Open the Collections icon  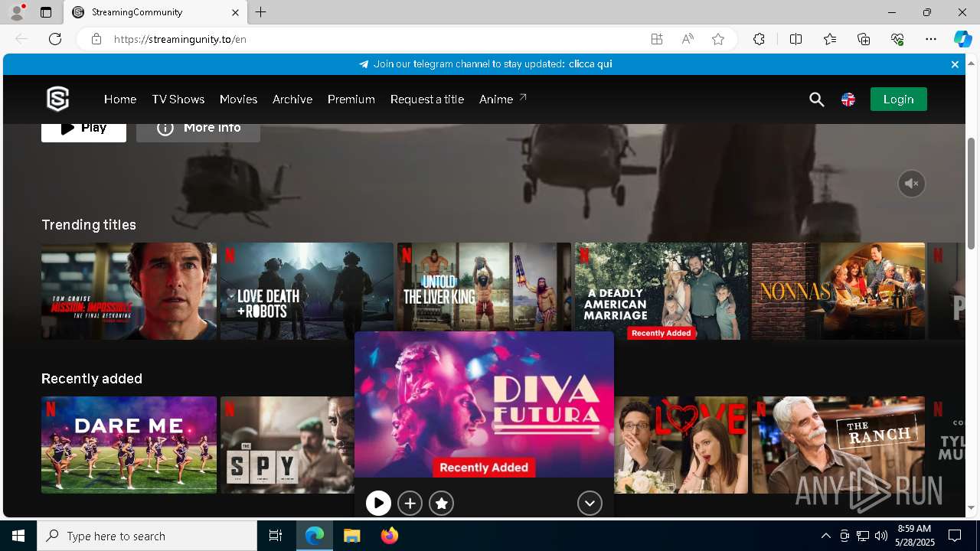click(x=864, y=39)
